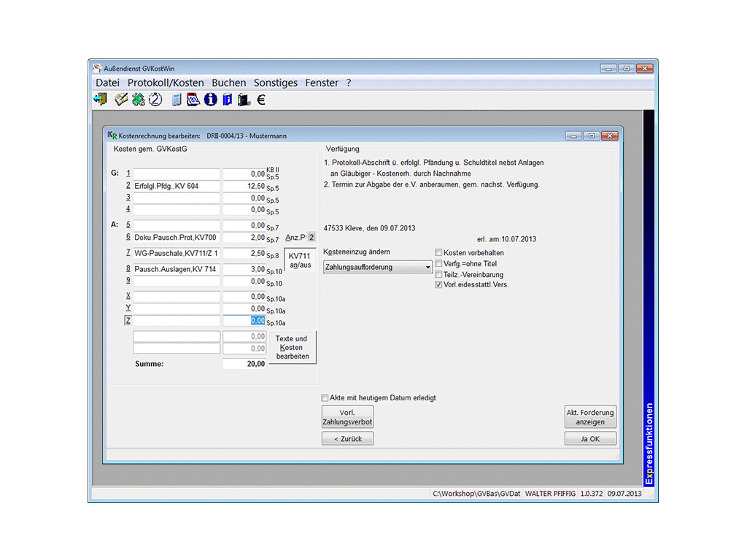
Task: Enable the Kosten vorbehalten checkbox
Action: coord(438,253)
